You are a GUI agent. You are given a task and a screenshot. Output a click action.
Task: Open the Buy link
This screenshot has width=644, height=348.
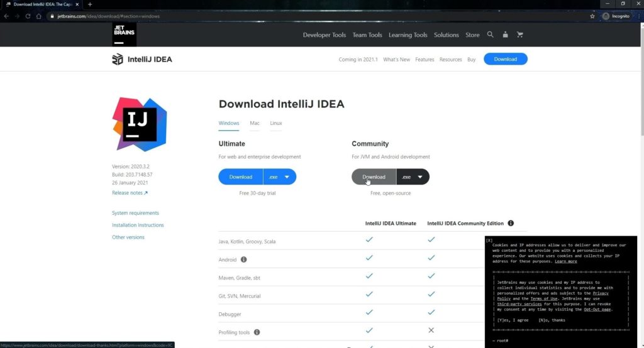point(471,60)
